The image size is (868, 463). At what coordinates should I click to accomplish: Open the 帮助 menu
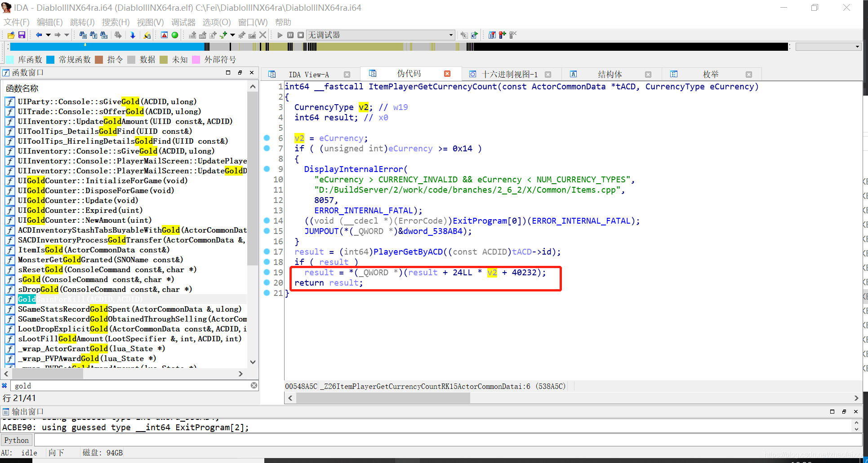283,22
